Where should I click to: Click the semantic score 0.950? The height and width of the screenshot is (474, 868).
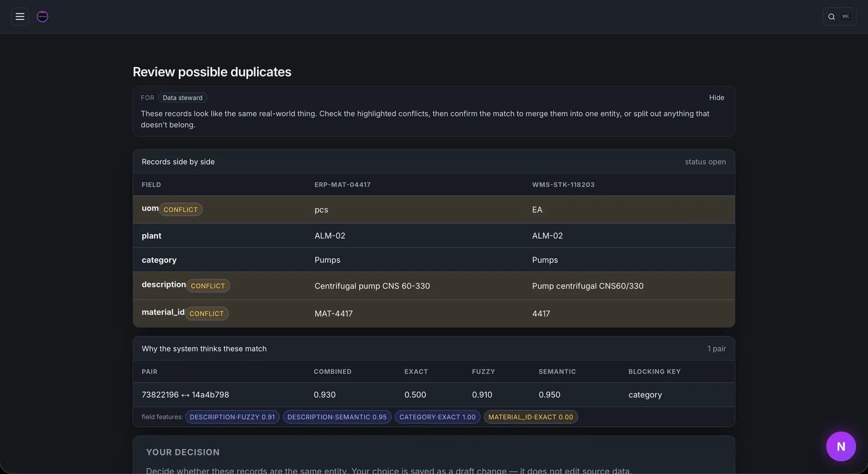pos(550,395)
